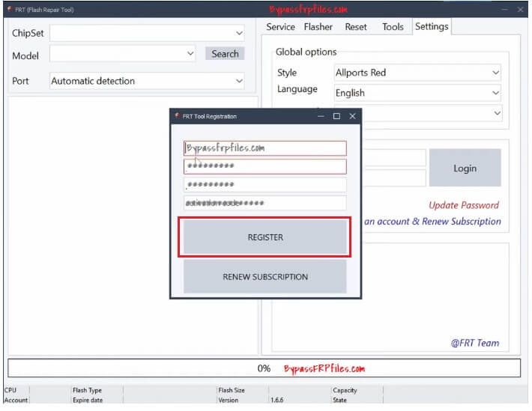Minimize the FRT Tool Registration dialog
The image size is (532, 411).
point(321,116)
